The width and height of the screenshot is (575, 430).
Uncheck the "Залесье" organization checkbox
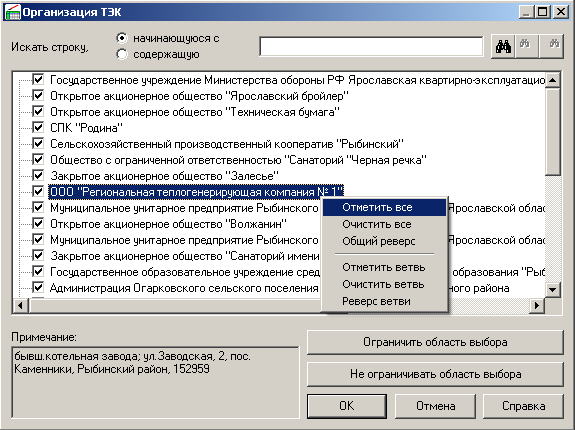[38, 175]
